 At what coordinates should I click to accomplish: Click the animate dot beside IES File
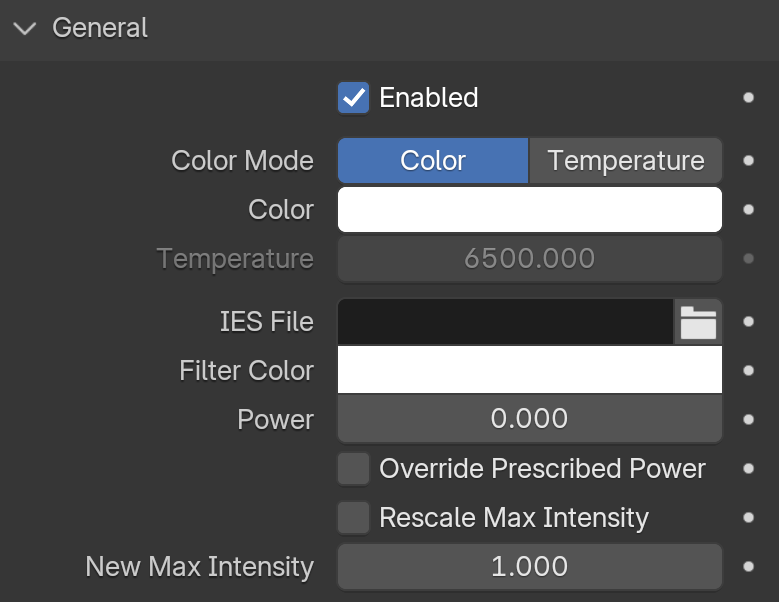748,322
